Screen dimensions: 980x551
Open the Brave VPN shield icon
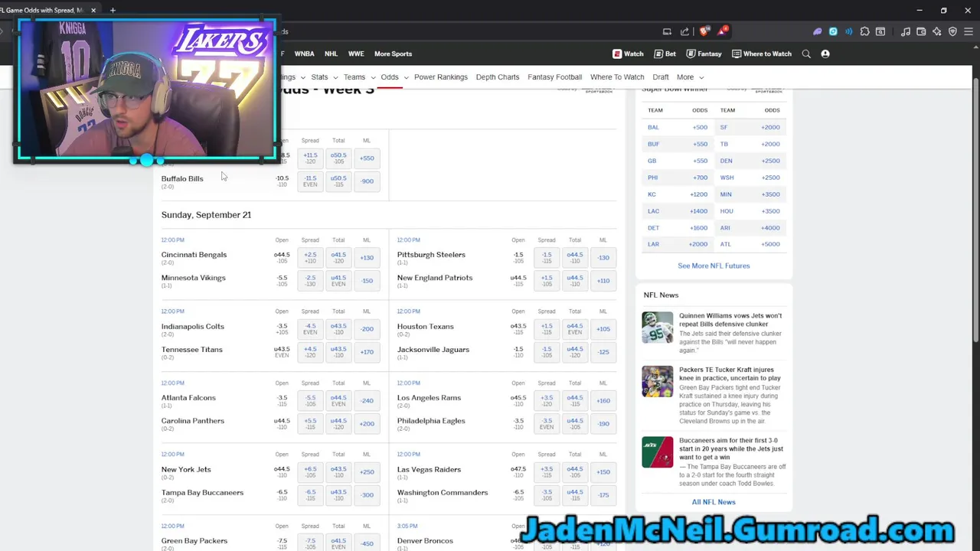click(x=952, y=31)
